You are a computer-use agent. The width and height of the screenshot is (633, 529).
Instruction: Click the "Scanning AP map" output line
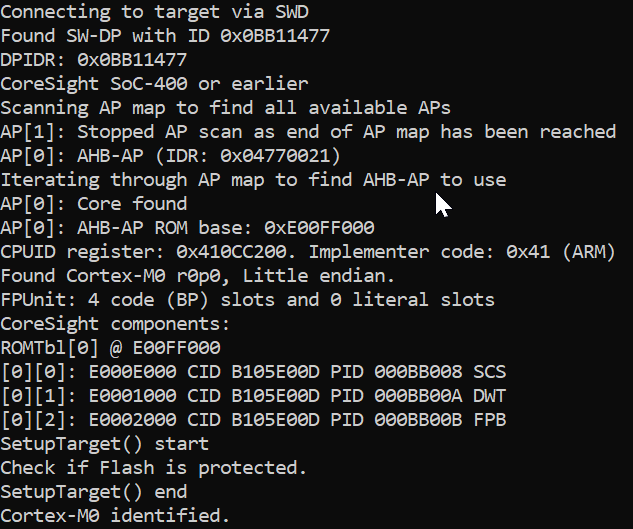pos(225,108)
